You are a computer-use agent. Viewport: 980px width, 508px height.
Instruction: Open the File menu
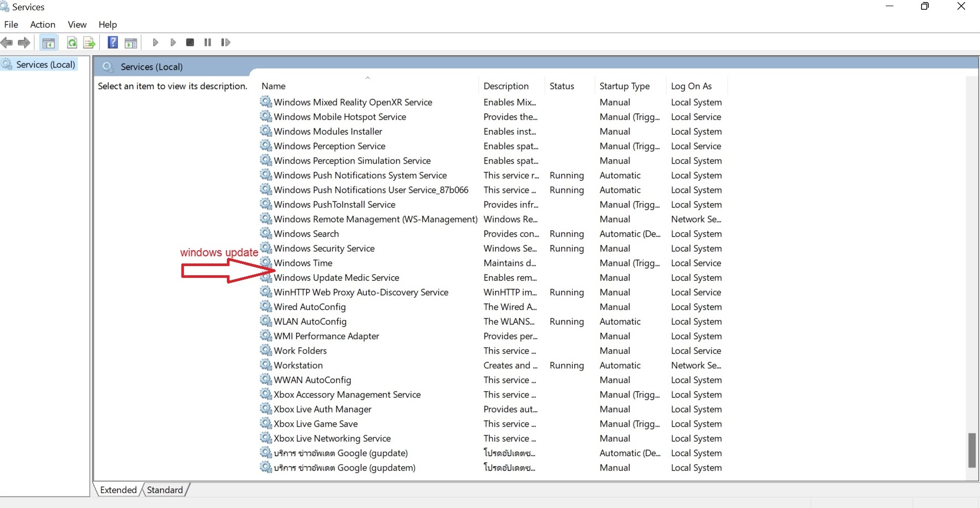[x=11, y=24]
